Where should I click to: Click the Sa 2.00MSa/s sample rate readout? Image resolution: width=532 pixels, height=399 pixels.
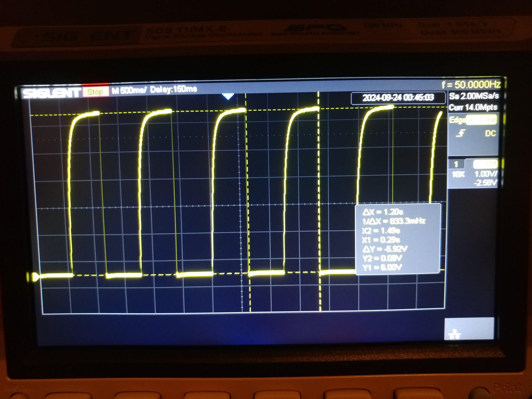pyautogui.click(x=474, y=96)
